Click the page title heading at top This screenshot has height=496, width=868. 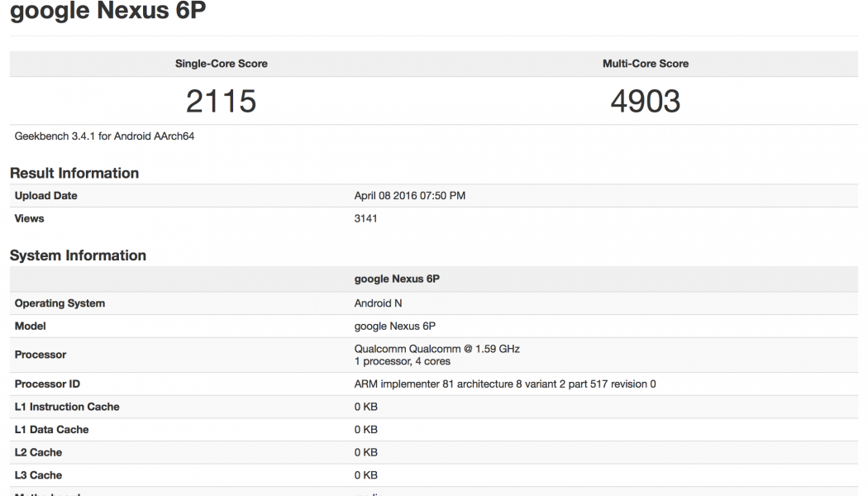[x=107, y=12]
